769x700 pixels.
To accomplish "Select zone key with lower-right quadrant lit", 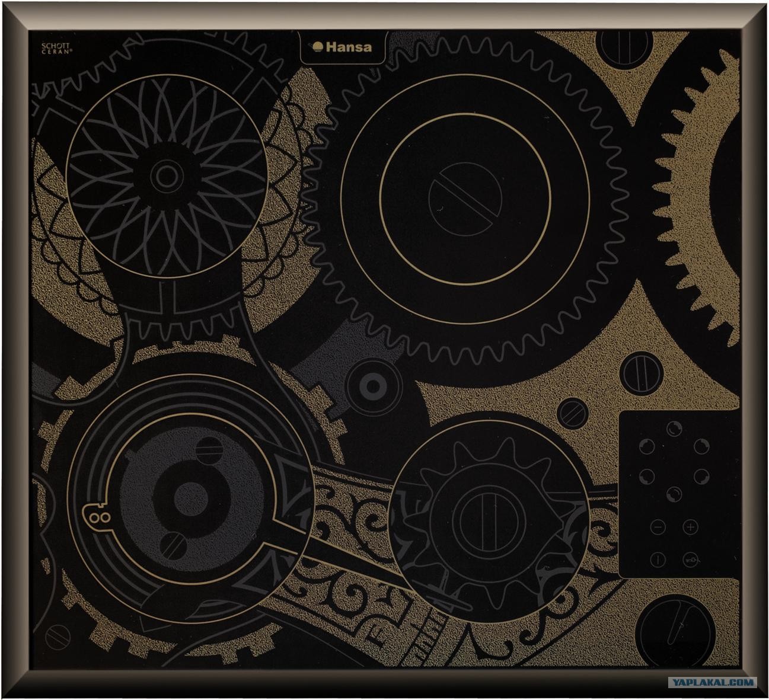I will (701, 477).
